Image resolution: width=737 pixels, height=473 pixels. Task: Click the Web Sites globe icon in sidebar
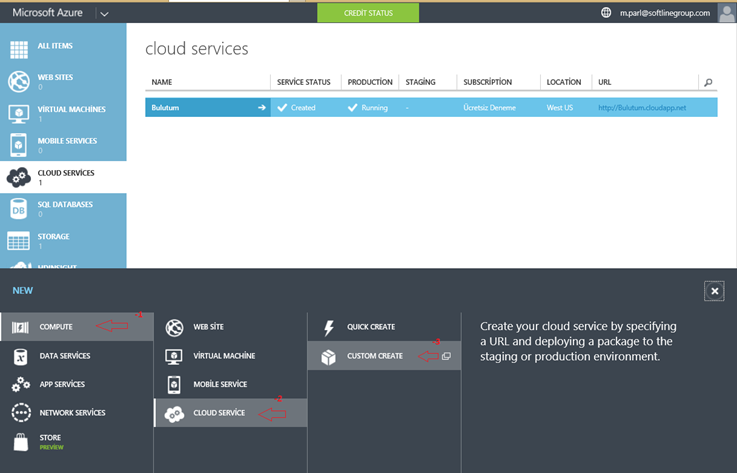point(19,81)
